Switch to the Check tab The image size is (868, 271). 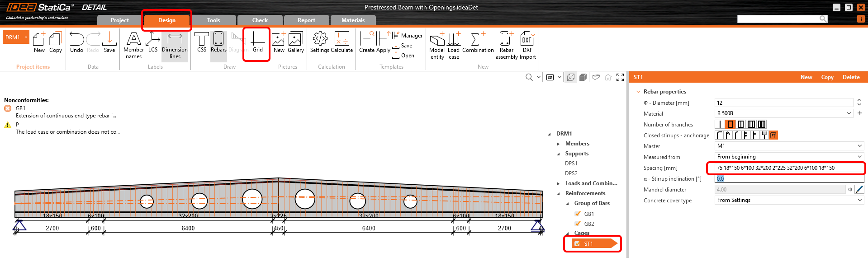pyautogui.click(x=260, y=20)
